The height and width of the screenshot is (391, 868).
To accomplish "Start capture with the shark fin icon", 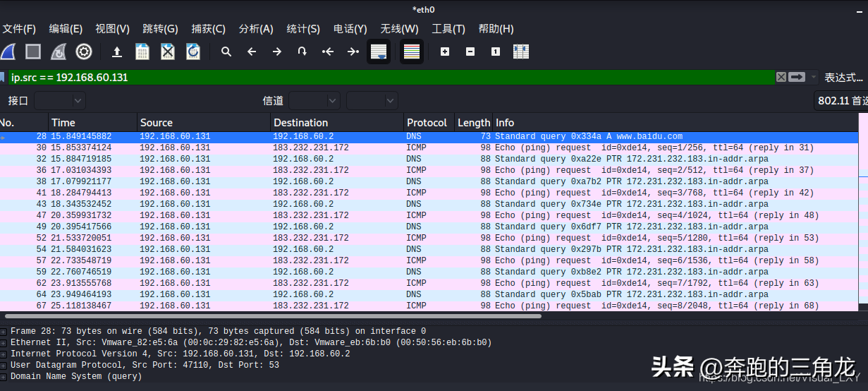I will coord(8,52).
